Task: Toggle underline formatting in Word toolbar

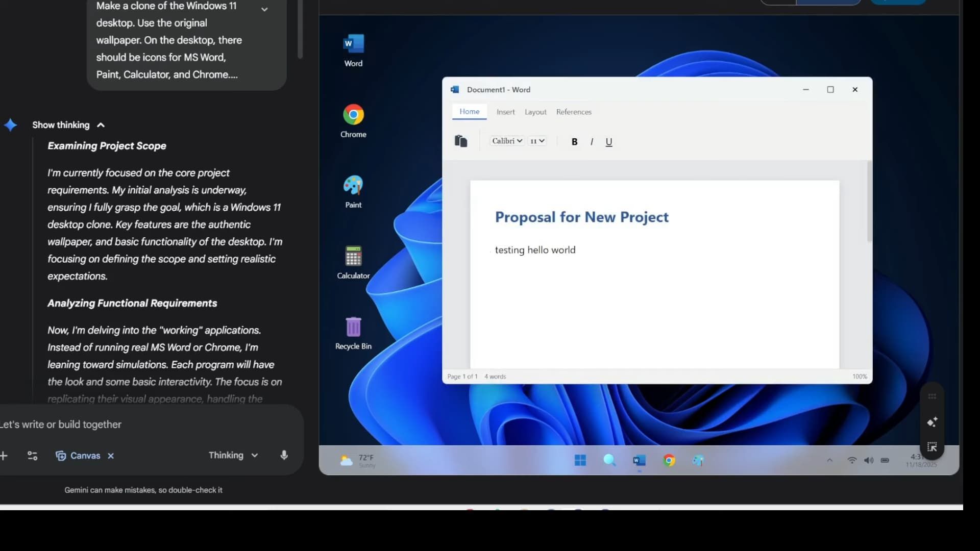Action: [608, 142]
